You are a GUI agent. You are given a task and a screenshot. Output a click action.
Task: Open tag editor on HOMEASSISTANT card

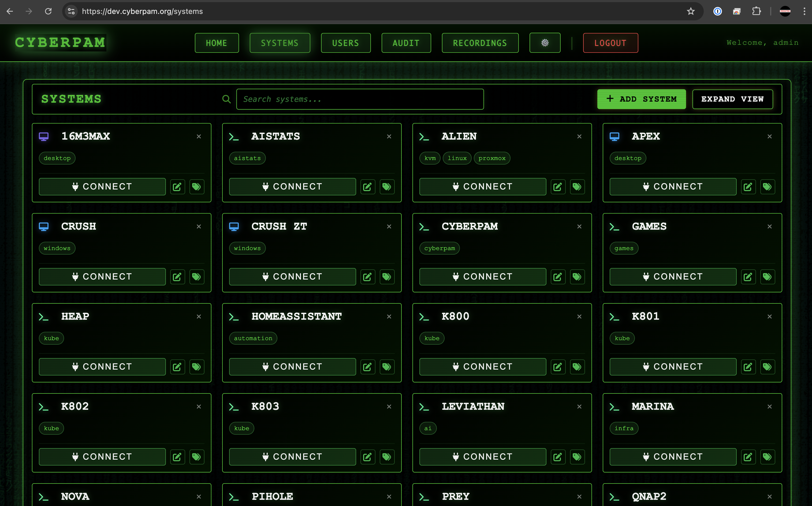387,367
